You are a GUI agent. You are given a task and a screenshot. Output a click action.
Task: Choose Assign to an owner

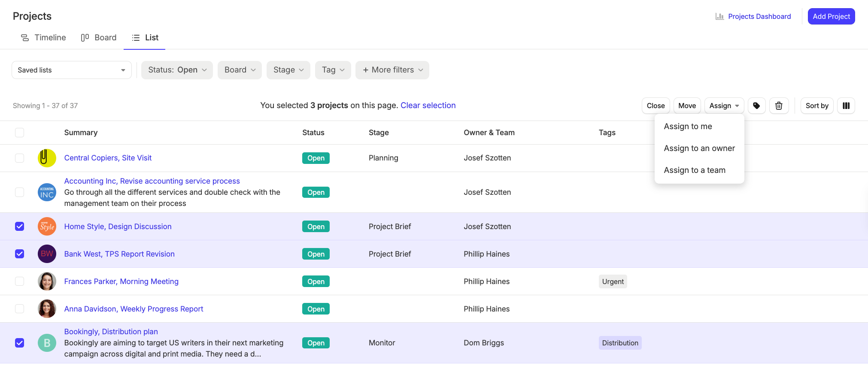click(699, 148)
